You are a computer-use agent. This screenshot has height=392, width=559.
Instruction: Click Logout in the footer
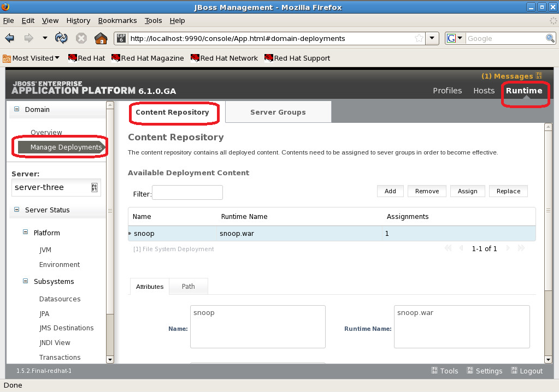pyautogui.click(x=527, y=371)
